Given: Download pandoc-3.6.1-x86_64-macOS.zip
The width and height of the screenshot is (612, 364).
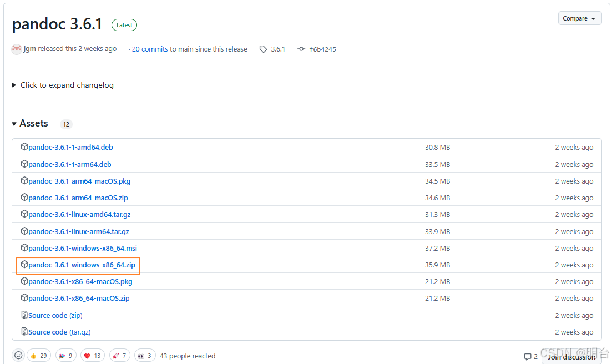Looking at the screenshot, I should tap(79, 299).
